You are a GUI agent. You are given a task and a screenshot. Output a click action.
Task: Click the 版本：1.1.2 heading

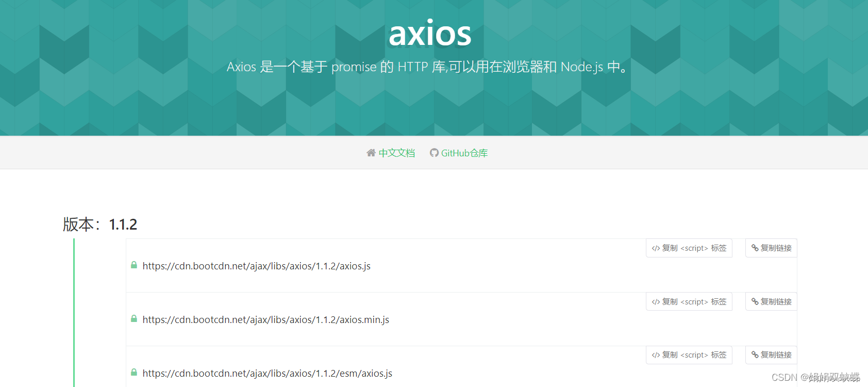point(100,224)
